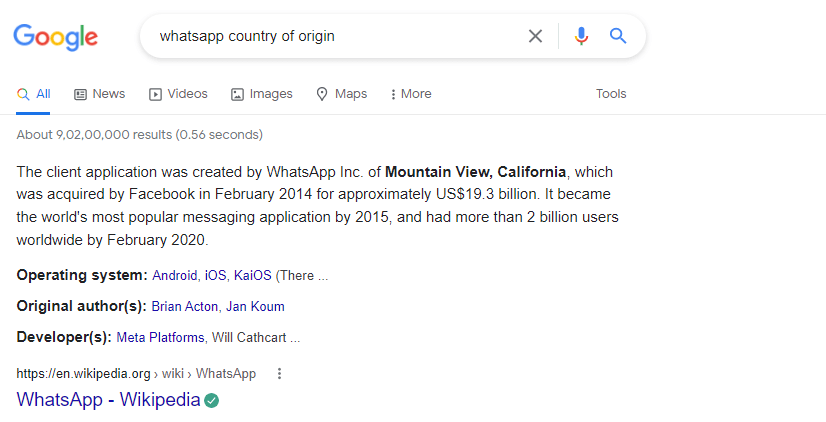Screen dimensions: 826x422
Task: Clear the search query with X icon
Action: [536, 36]
